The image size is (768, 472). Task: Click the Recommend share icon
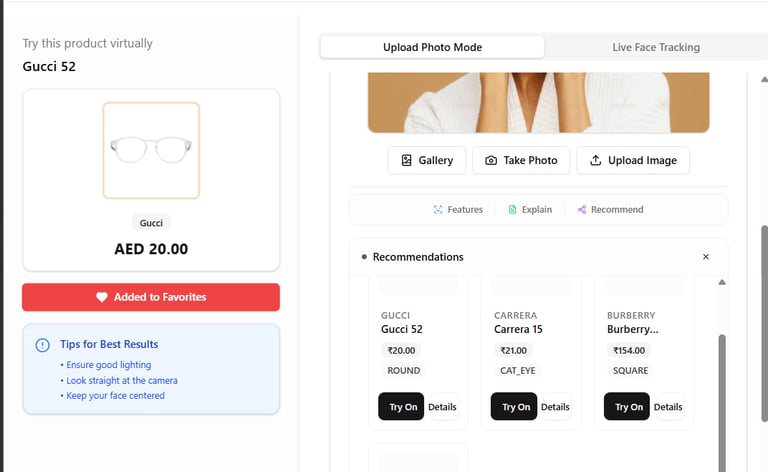point(582,210)
